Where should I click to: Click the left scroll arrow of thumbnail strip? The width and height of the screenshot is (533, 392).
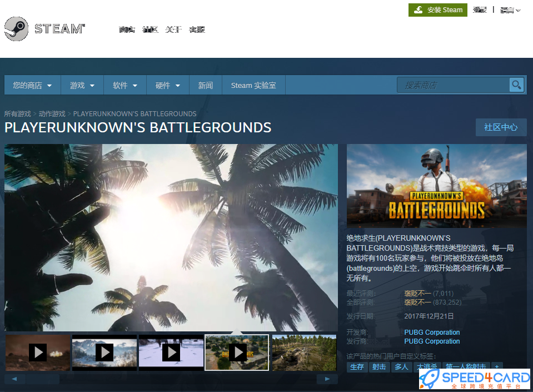[x=14, y=379]
